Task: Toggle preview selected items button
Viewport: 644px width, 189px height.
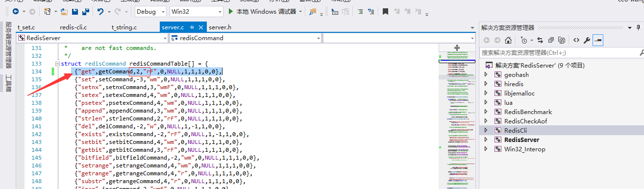Action: [597, 40]
